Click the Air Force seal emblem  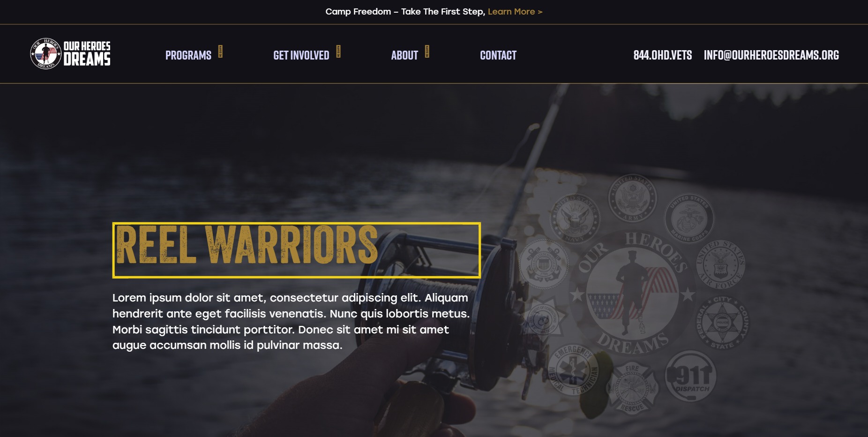[720, 265]
